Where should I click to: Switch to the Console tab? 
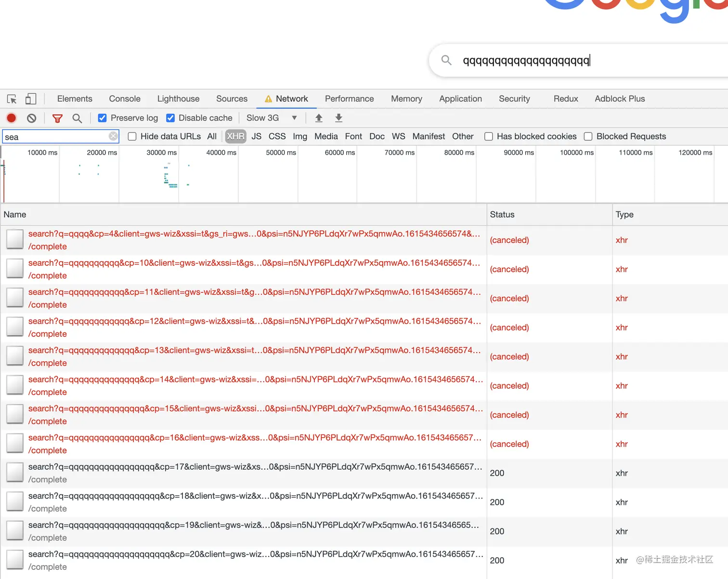pyautogui.click(x=125, y=99)
